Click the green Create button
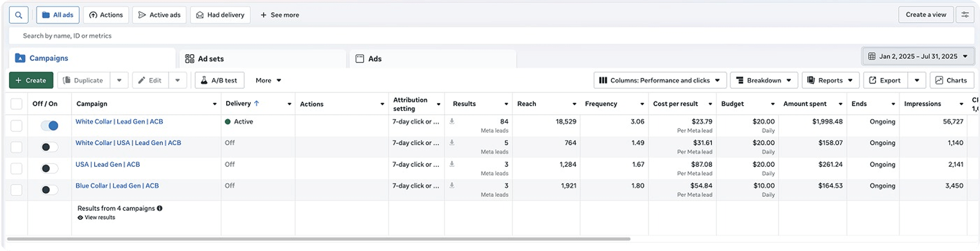The width and height of the screenshot is (980, 251). (x=31, y=80)
